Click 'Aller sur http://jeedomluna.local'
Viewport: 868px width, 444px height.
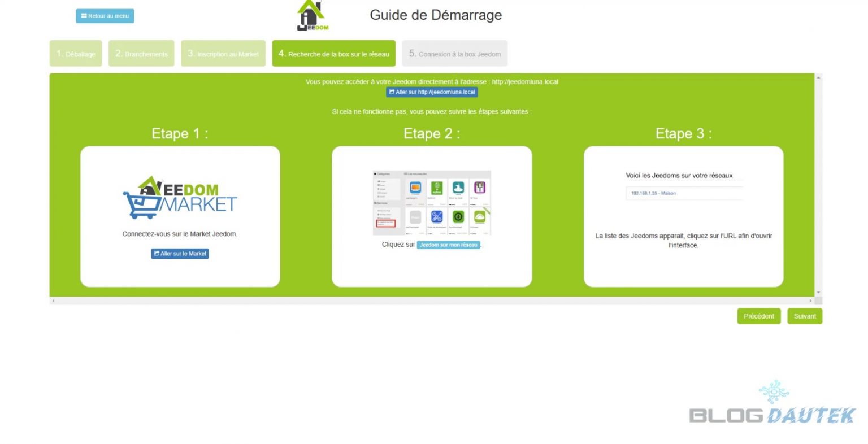pyautogui.click(x=432, y=92)
